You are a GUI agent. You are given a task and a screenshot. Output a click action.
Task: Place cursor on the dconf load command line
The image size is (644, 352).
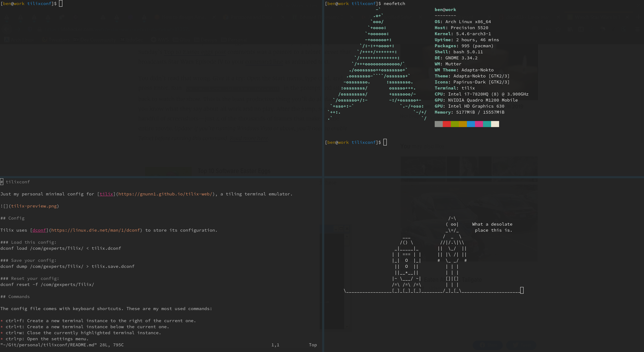pos(61,248)
